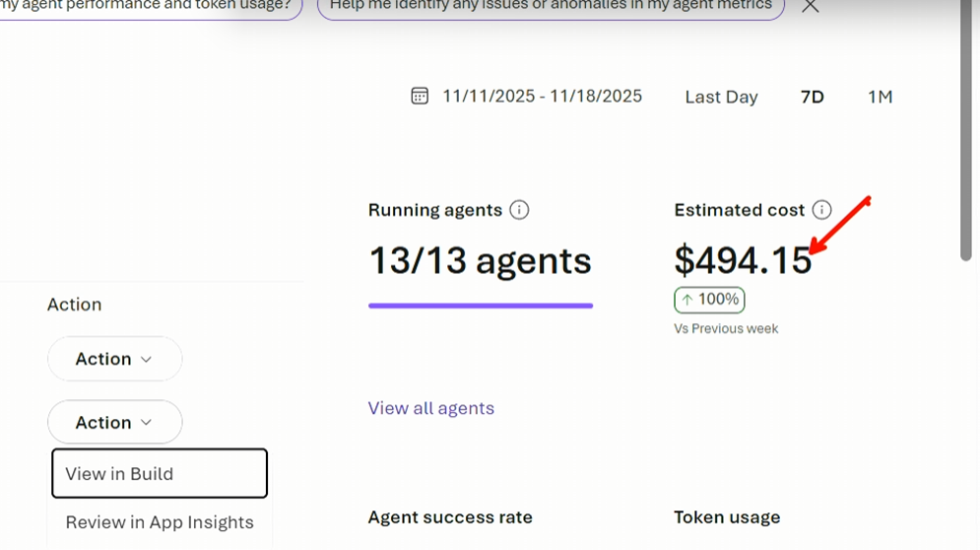Dismiss the suggestion prompts with the X icon

pyautogui.click(x=810, y=6)
